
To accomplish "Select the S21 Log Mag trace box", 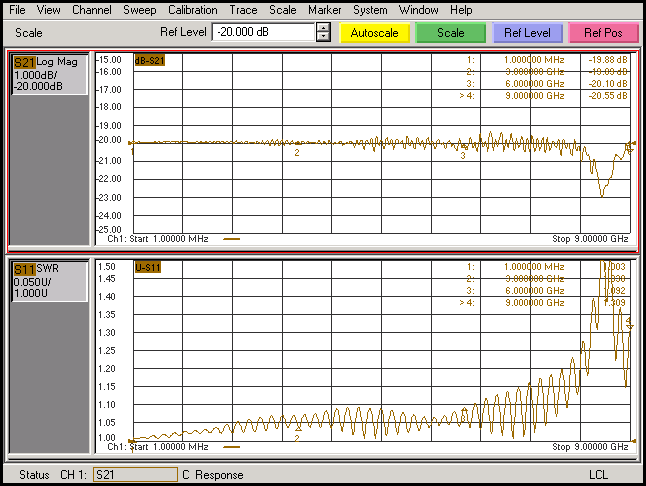I will [x=49, y=75].
